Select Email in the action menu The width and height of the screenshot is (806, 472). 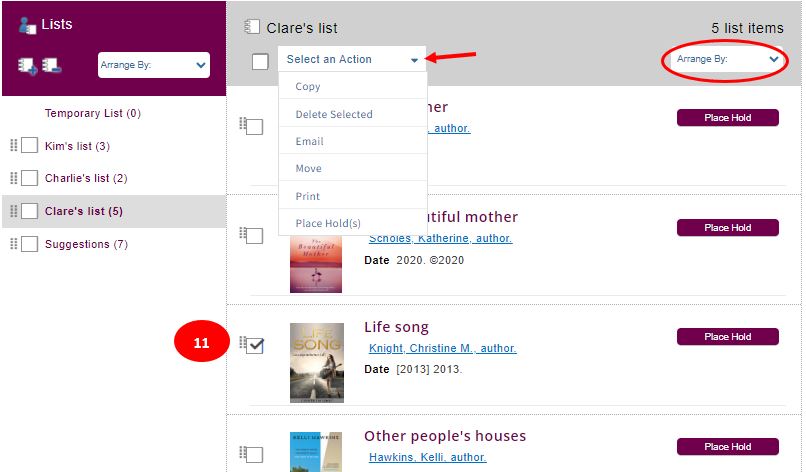point(309,141)
